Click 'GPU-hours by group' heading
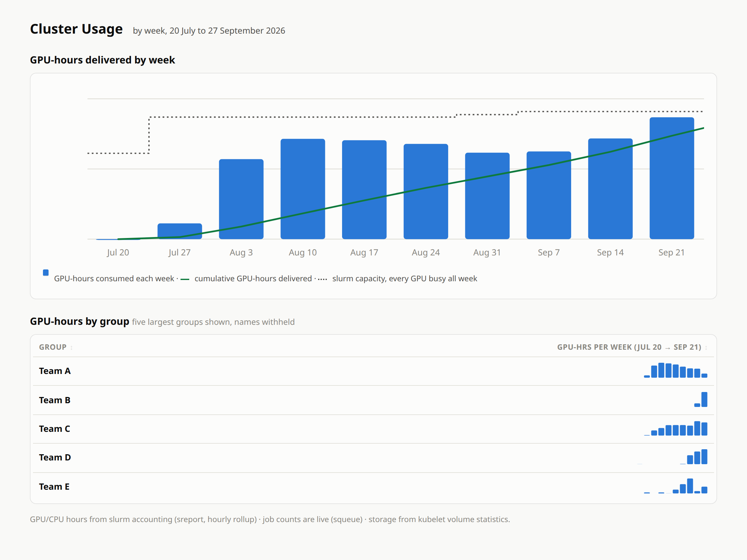 (79, 321)
